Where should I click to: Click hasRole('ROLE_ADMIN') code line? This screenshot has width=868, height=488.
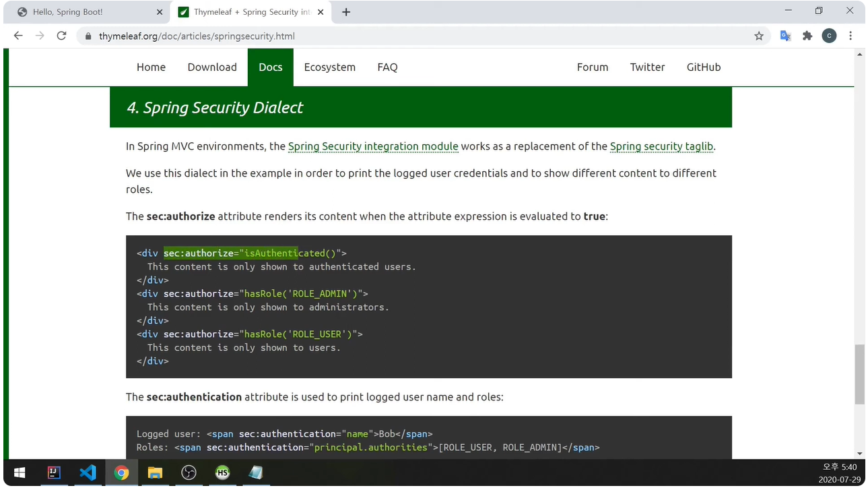[x=253, y=294]
